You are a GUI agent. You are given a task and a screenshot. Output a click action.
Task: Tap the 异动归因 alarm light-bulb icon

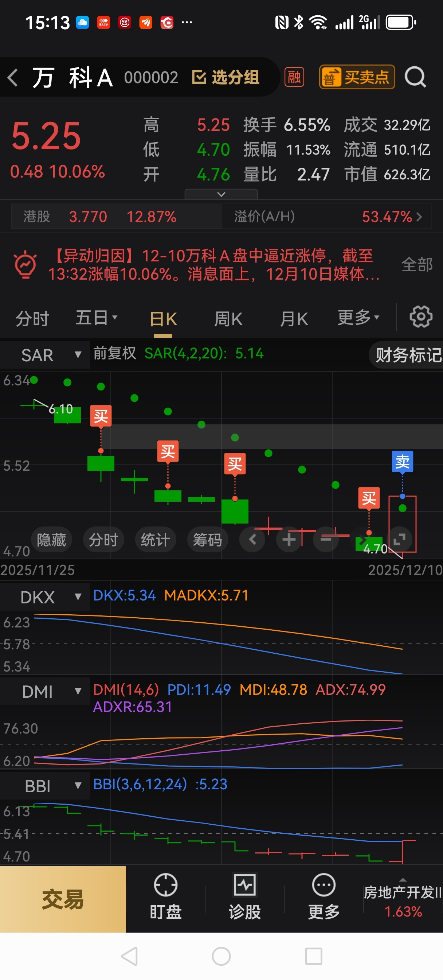pos(25,264)
